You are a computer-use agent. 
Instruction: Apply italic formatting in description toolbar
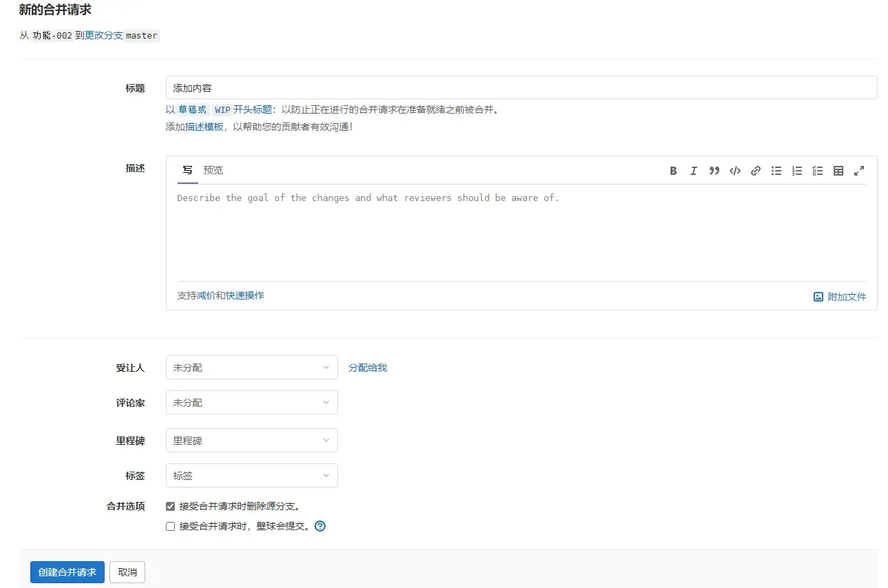click(694, 171)
